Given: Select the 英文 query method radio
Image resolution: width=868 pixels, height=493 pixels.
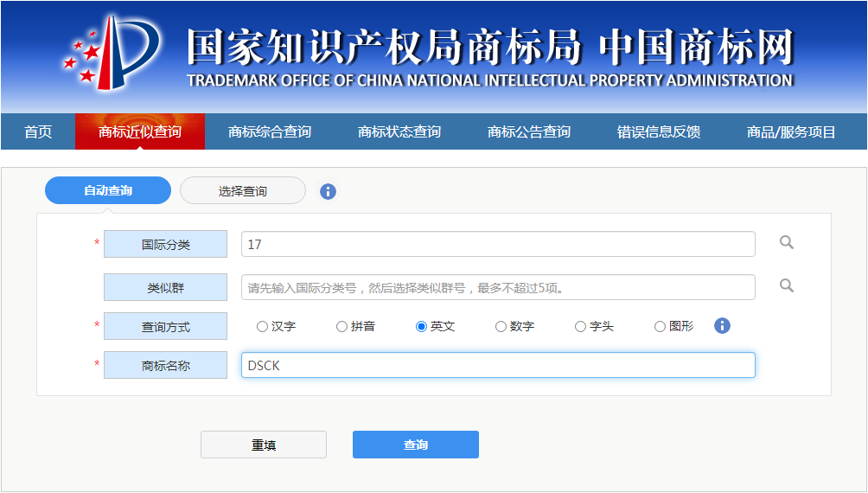Looking at the screenshot, I should pos(421,327).
